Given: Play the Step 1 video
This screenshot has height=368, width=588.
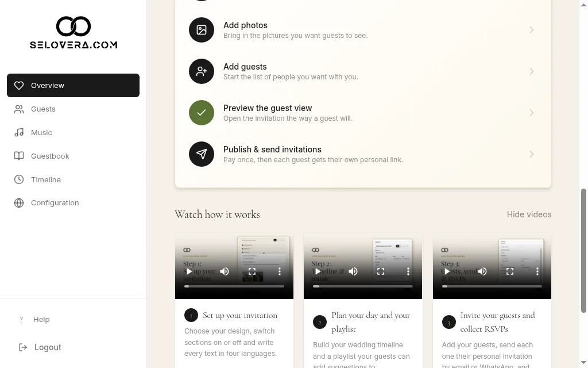Looking at the screenshot, I should 189,271.
